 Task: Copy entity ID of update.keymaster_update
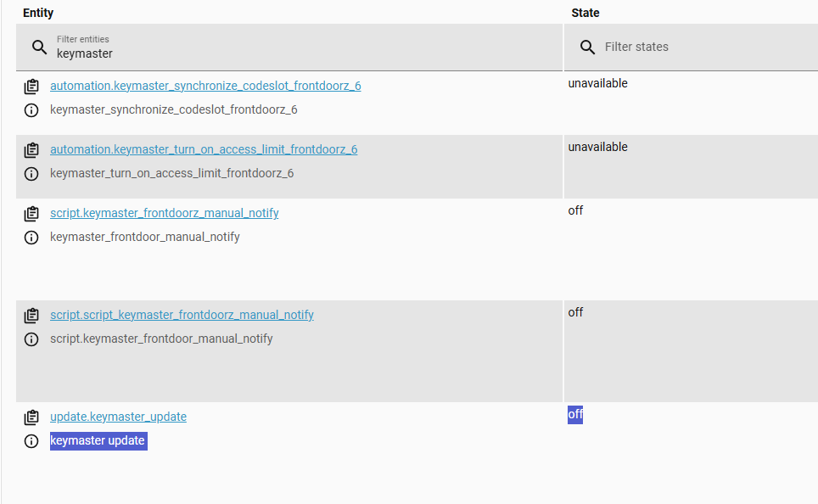pyautogui.click(x=31, y=417)
